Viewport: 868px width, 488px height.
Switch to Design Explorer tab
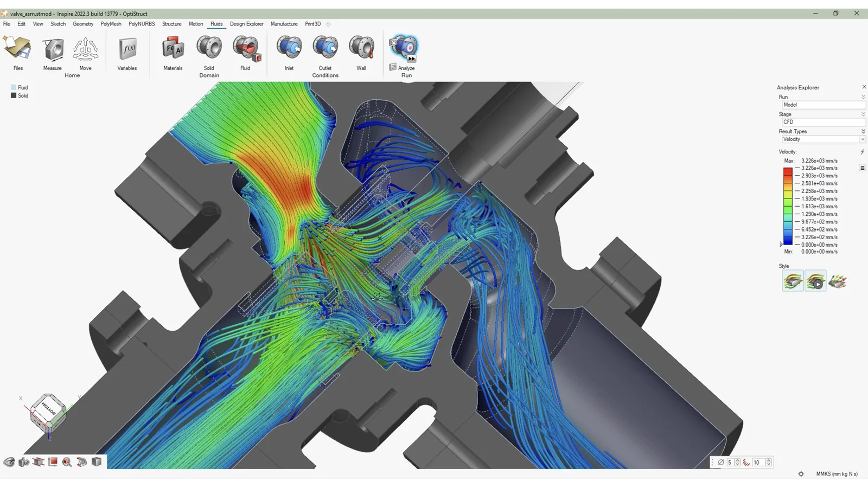(x=247, y=24)
